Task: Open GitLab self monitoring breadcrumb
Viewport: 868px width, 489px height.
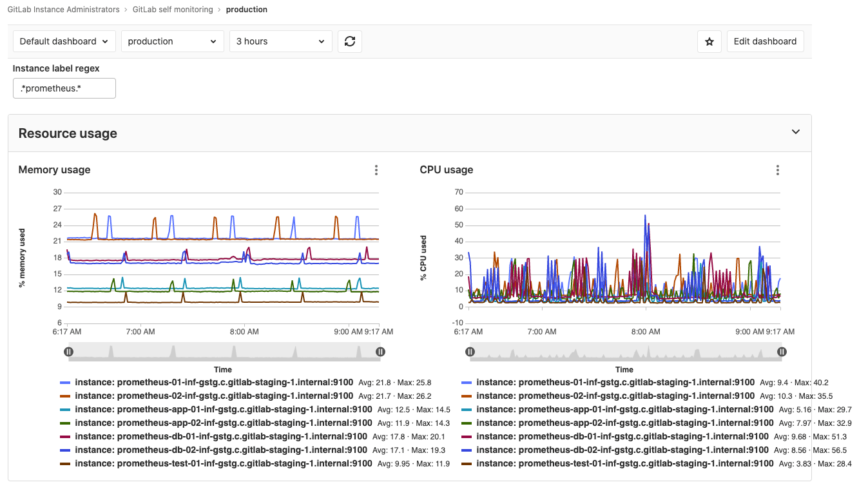Action: 171,9
